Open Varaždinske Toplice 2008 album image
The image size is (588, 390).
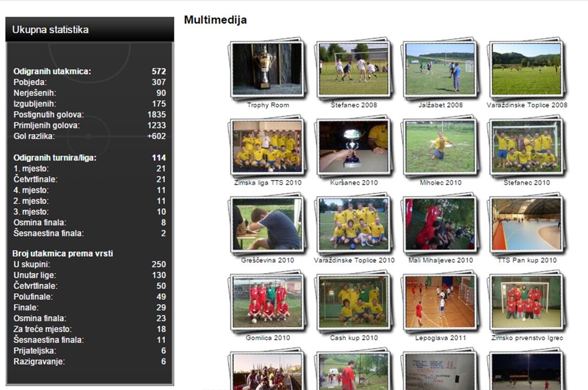[x=527, y=69]
